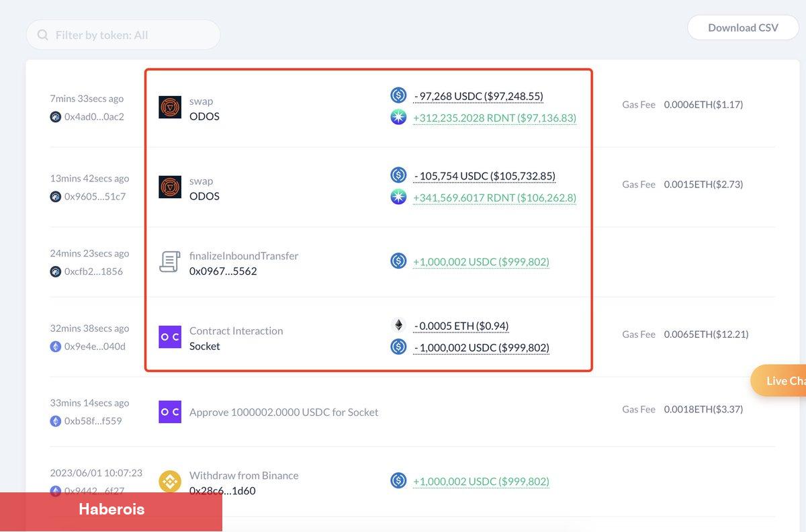Screen dimensions: 806x532
Task: Click USDC icon beside -105,754 USDC
Action: 398,175
